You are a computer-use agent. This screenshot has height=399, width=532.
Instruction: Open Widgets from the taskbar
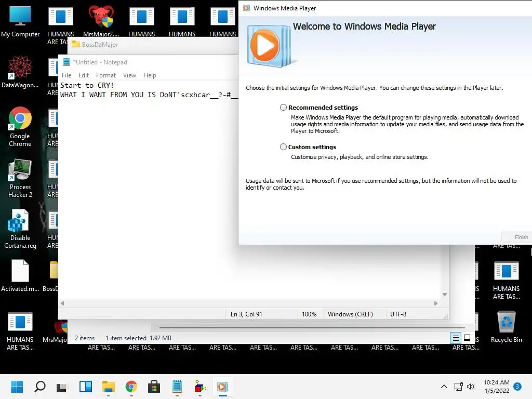pyautogui.click(x=86, y=387)
